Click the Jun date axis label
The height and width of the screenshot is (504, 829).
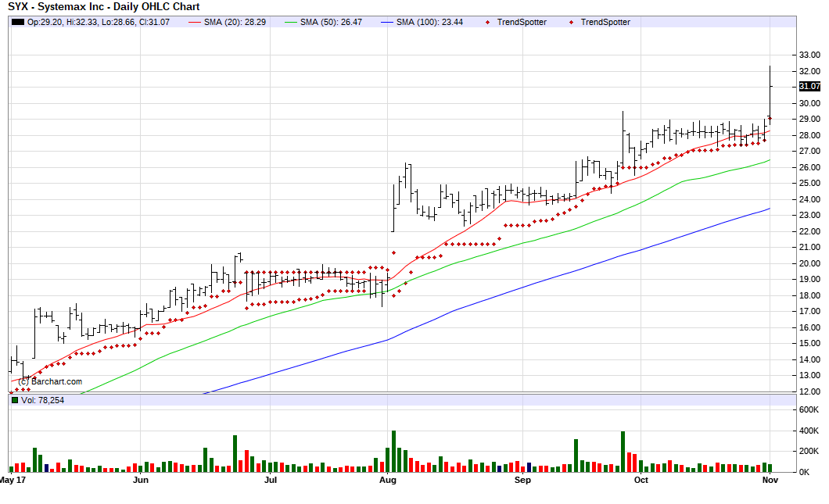point(141,481)
